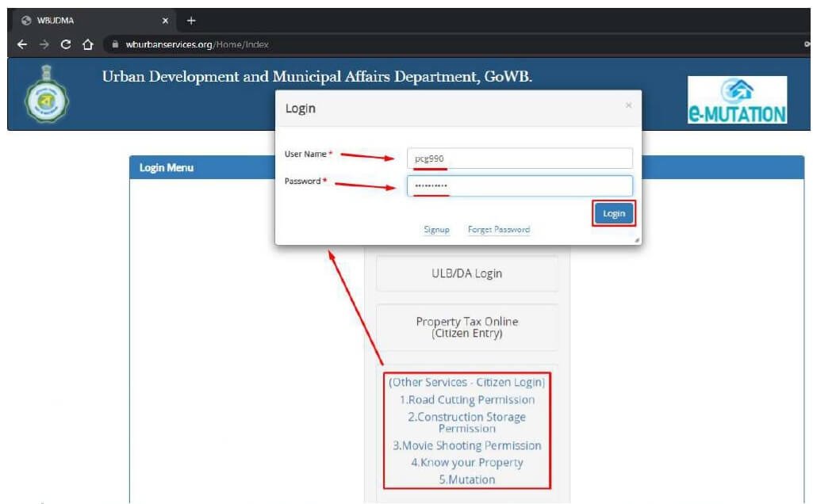Screen dimensions: 813x504
Task: Click the Login dialog title
Action: click(x=300, y=109)
